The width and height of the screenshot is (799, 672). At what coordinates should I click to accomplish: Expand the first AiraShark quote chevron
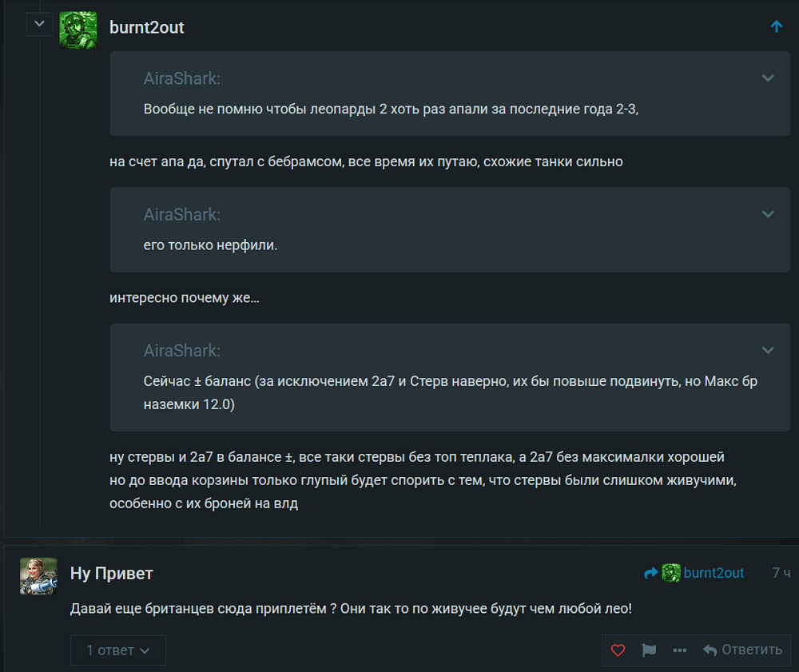tap(767, 78)
